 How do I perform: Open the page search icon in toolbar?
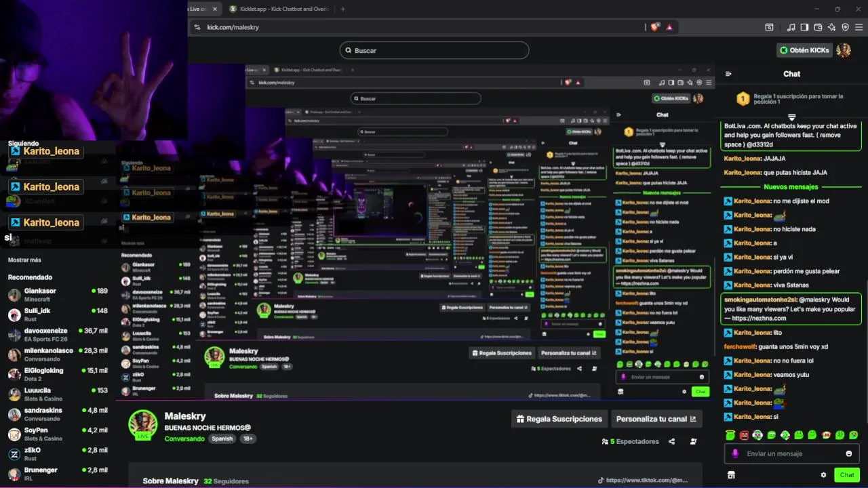[769, 27]
